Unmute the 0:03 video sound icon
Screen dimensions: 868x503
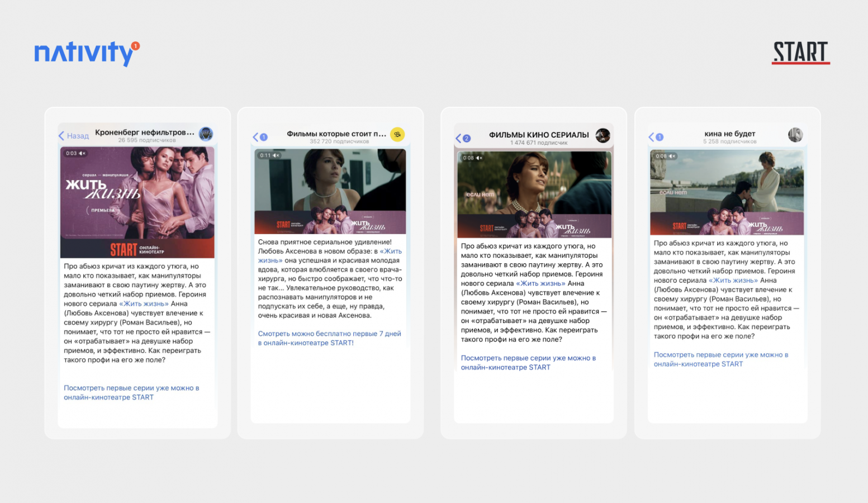pos(82,153)
